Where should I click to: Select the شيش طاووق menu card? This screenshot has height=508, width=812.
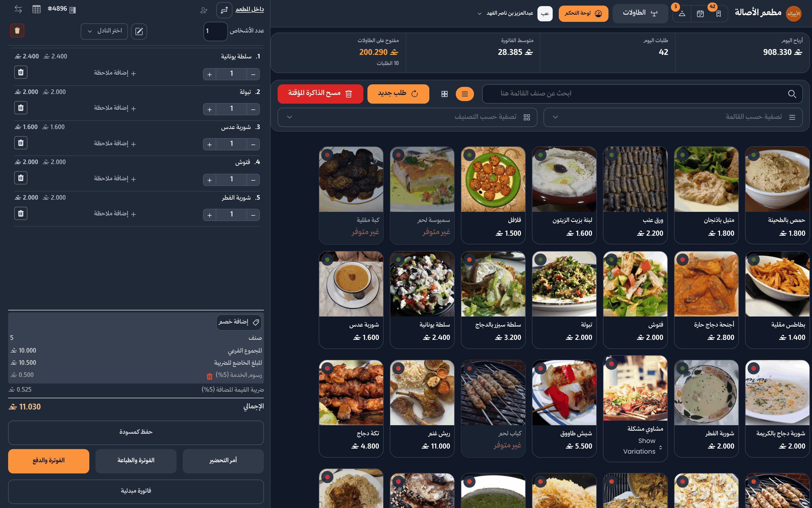click(x=564, y=408)
